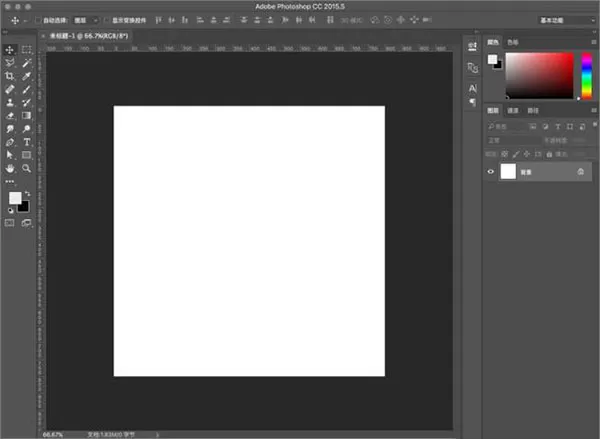The width and height of the screenshot is (600, 439).
Task: Enable the 显示变换控件 checkbox
Action: pos(107,20)
